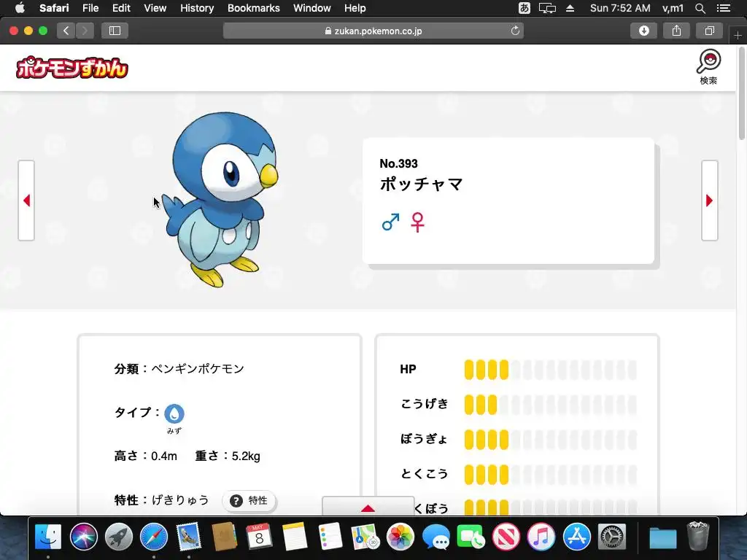Open Finder from the Dock

tap(48, 537)
